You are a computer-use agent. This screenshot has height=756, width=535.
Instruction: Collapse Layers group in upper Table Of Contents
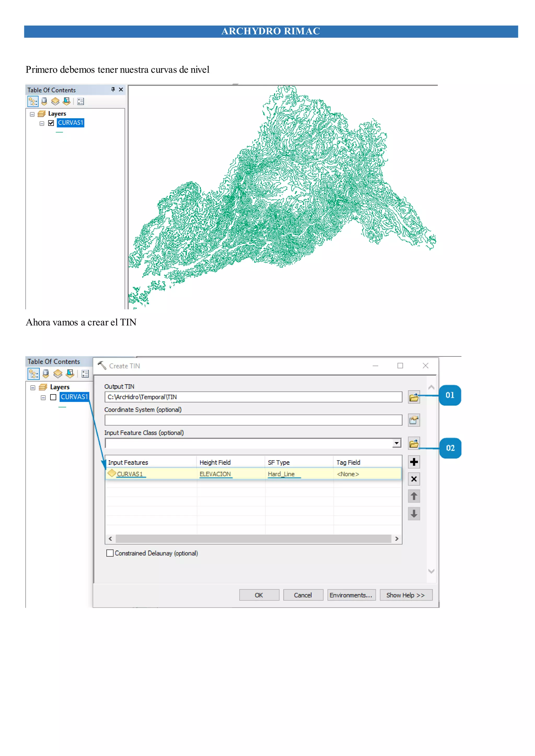(x=32, y=114)
